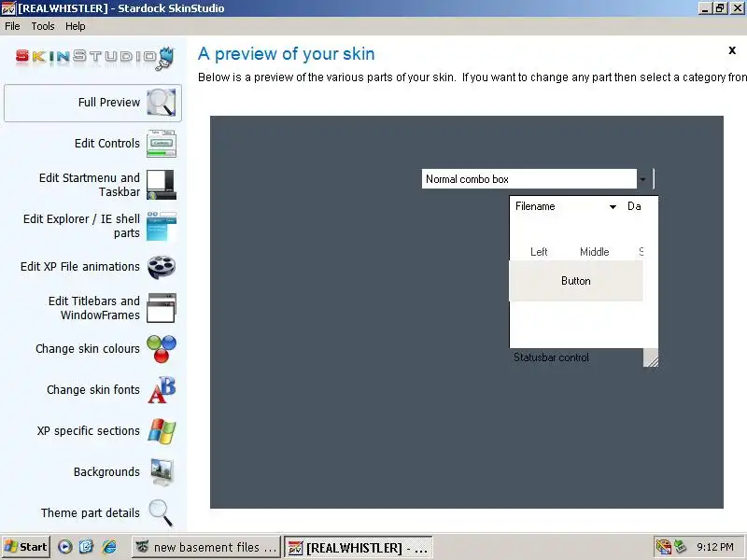Click the second system tray icon
This screenshot has width=747, height=560.
(x=680, y=547)
